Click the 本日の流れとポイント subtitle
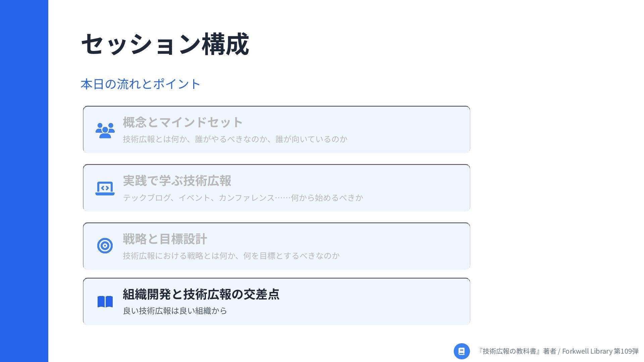This screenshot has width=644, height=362. click(141, 84)
